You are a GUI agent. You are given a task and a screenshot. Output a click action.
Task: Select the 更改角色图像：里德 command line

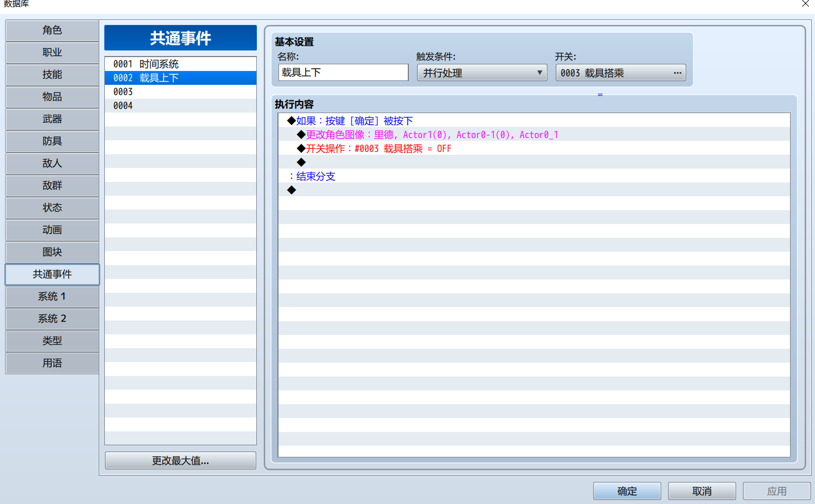534,135
